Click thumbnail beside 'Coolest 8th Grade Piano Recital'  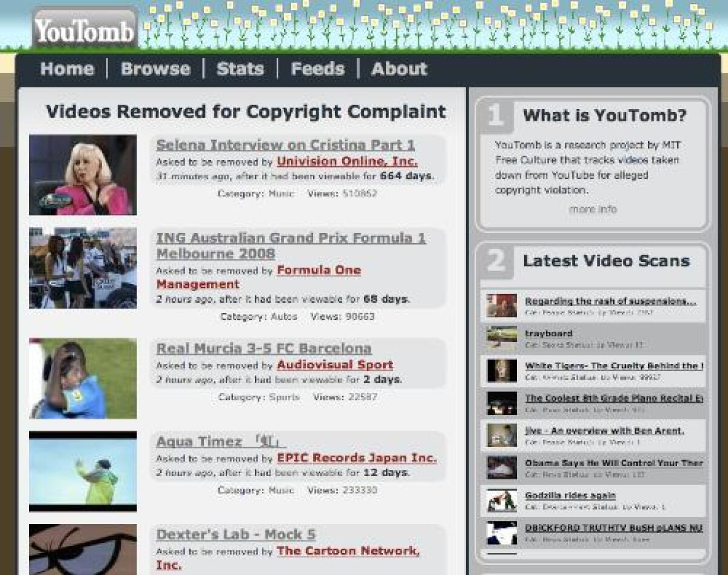(x=502, y=403)
